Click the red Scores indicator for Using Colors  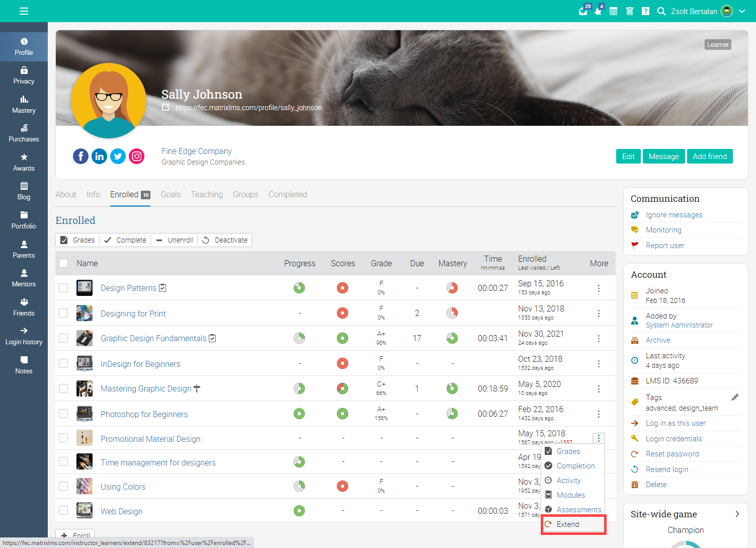(x=343, y=486)
